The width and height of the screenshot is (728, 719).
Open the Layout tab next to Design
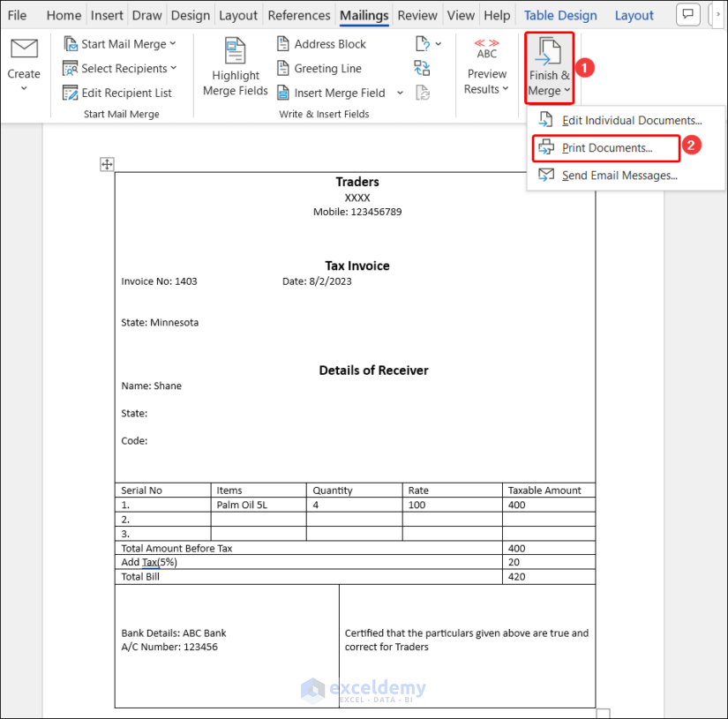pyautogui.click(x=238, y=15)
